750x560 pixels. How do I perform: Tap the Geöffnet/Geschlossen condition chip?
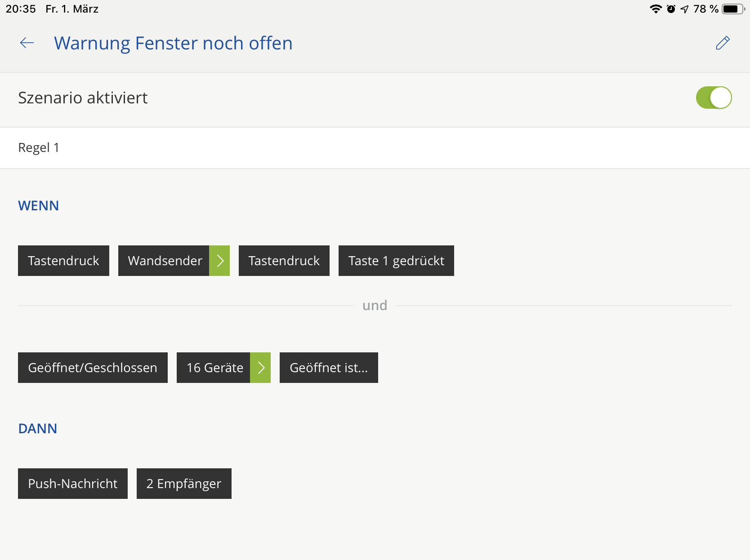[93, 368]
